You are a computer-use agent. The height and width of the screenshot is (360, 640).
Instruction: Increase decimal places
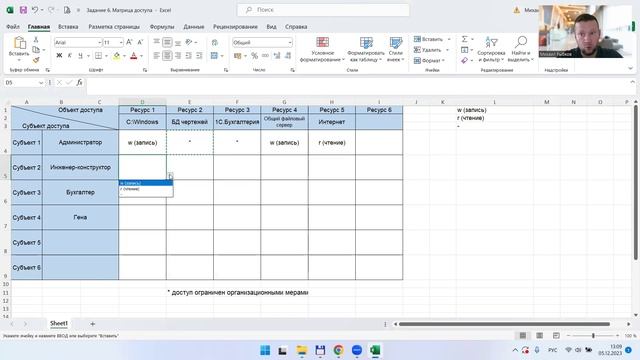pyautogui.click(x=277, y=56)
